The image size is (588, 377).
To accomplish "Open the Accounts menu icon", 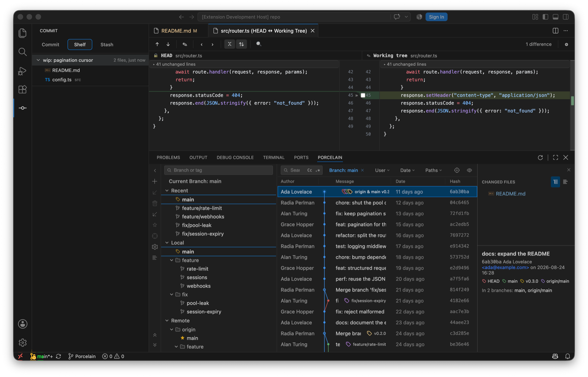I will 22,324.
